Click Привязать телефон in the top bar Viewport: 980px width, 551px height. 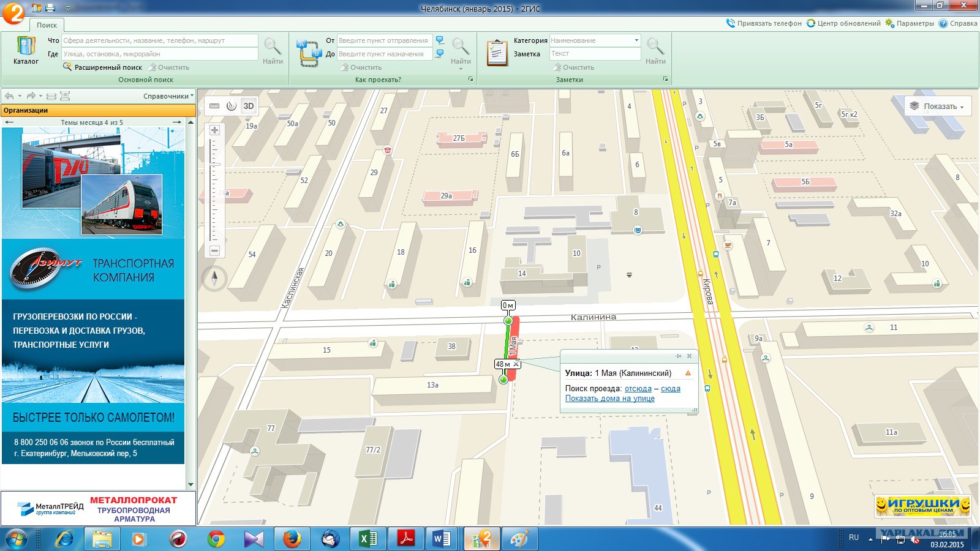(764, 23)
